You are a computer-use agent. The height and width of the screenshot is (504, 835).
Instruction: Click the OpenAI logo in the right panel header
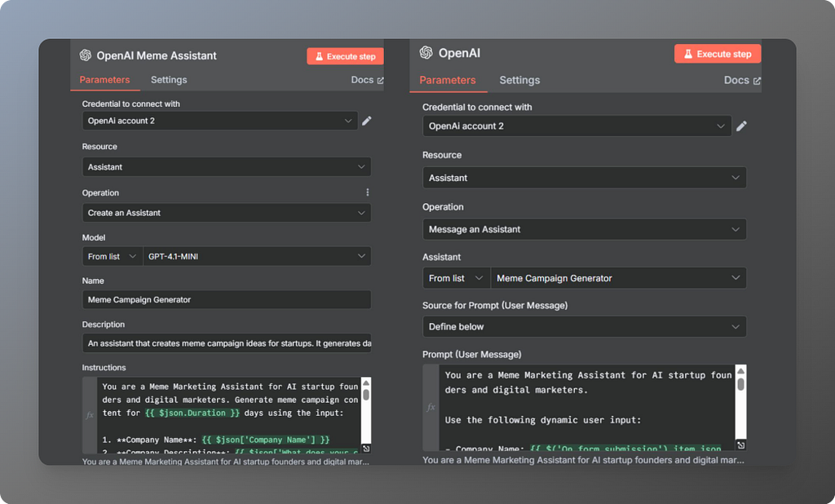tap(426, 53)
